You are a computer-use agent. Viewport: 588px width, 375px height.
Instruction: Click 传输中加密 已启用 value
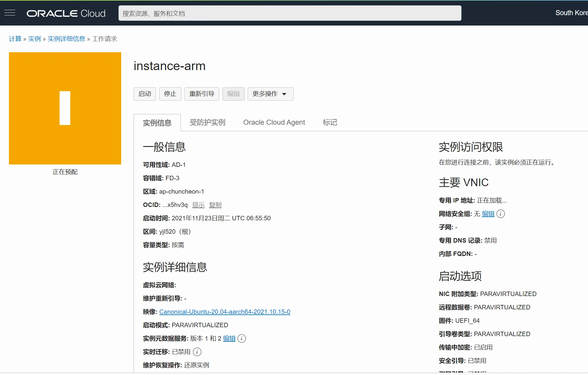point(483,347)
